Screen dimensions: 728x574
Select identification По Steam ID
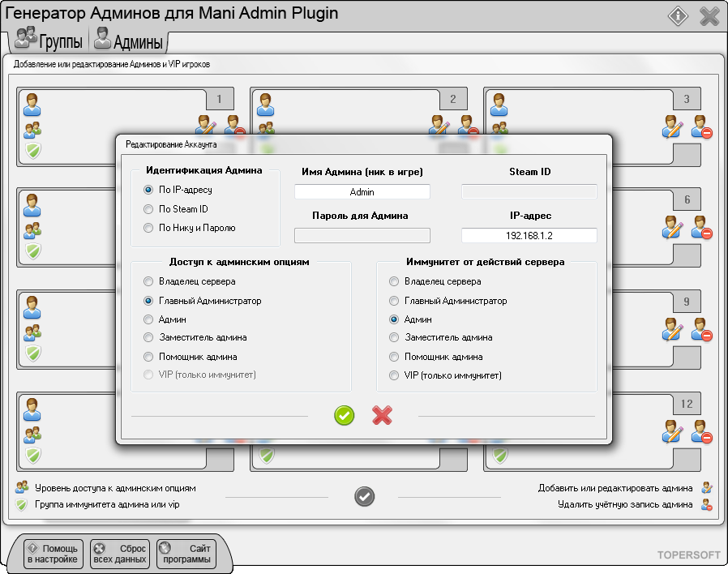pos(176,209)
